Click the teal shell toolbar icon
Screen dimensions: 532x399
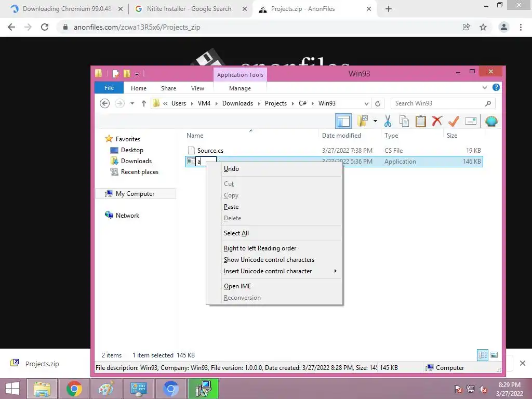[x=491, y=121]
